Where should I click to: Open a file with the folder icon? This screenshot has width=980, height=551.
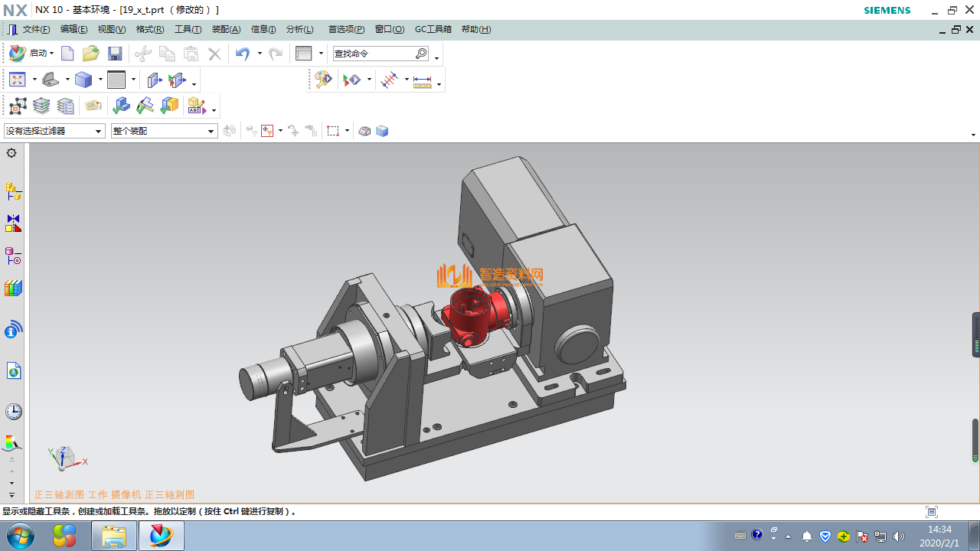[x=90, y=54]
